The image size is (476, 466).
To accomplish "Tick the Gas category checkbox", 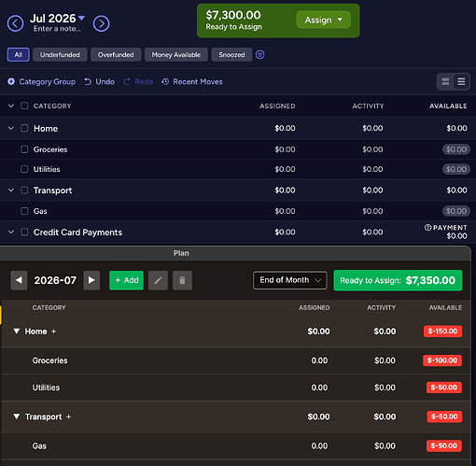I will pyautogui.click(x=24, y=211).
